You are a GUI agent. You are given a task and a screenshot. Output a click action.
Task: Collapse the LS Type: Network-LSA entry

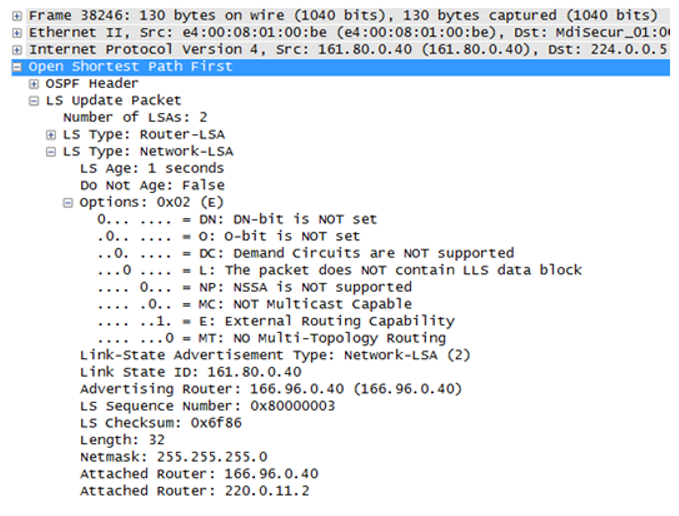(51, 152)
